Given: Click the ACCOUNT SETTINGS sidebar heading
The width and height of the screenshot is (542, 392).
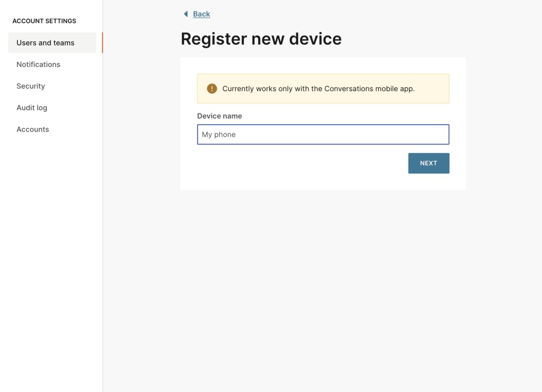Looking at the screenshot, I should click(44, 21).
